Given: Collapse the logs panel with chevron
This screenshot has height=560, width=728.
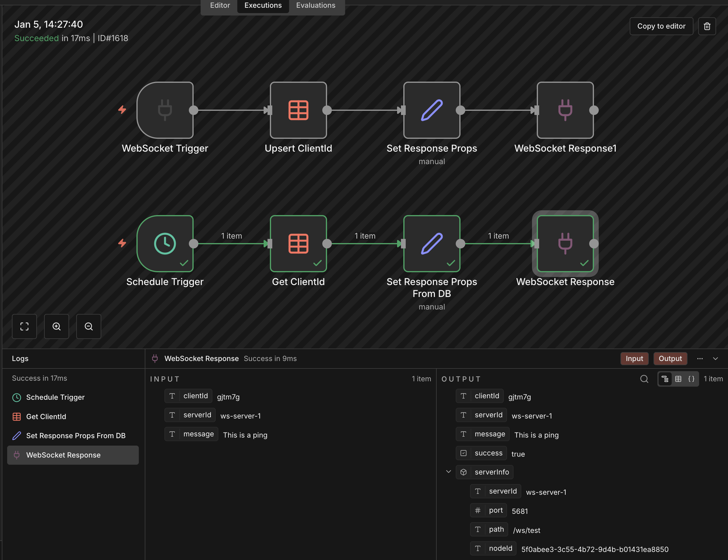Looking at the screenshot, I should tap(715, 359).
